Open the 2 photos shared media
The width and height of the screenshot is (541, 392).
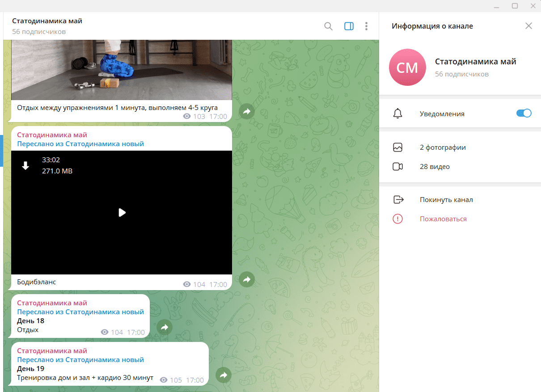click(443, 148)
